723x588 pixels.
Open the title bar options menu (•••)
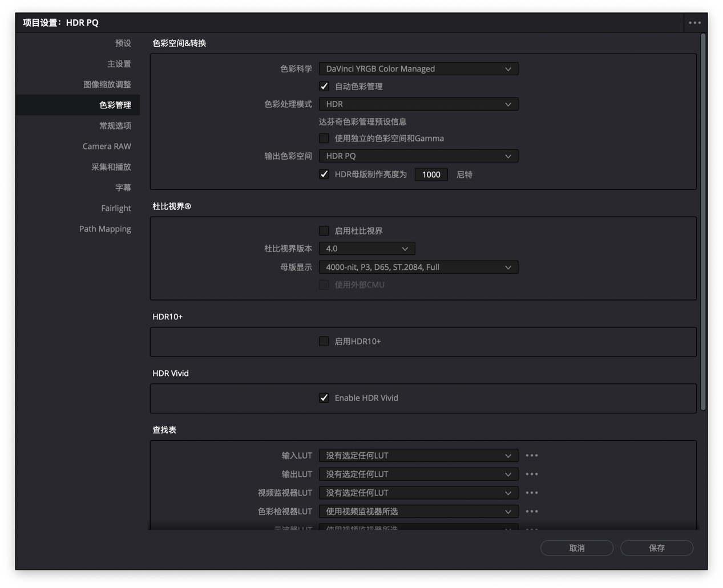pos(695,22)
